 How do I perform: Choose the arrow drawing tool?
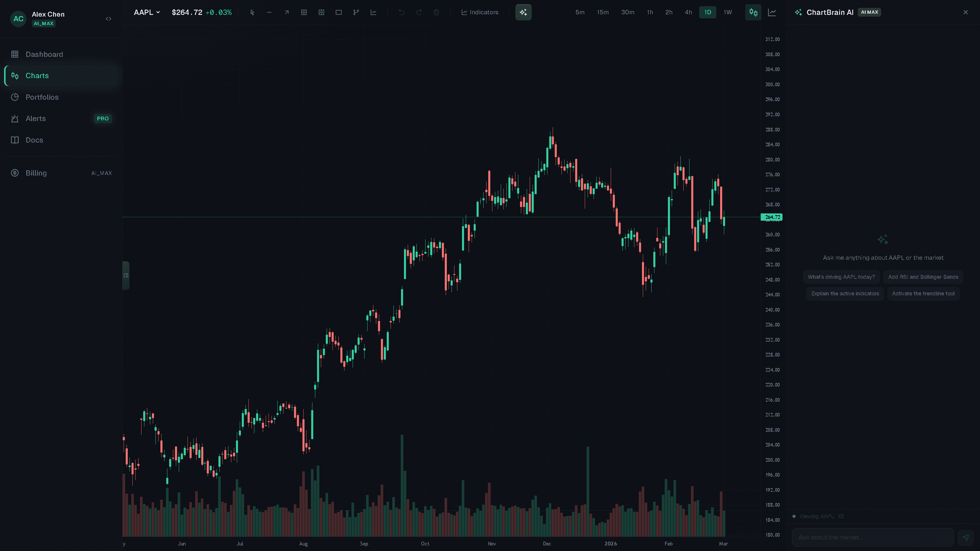(x=286, y=12)
